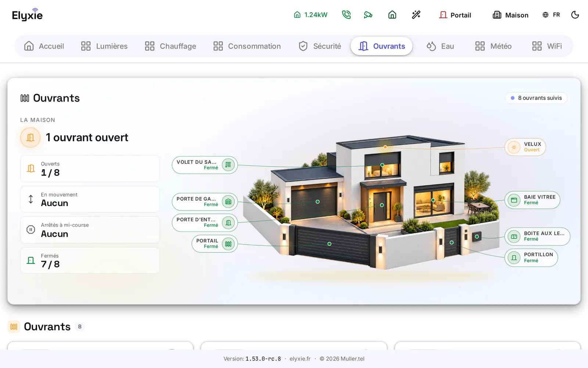The width and height of the screenshot is (588, 368).
Task: Open the Sécurité tab
Action: [x=320, y=46]
